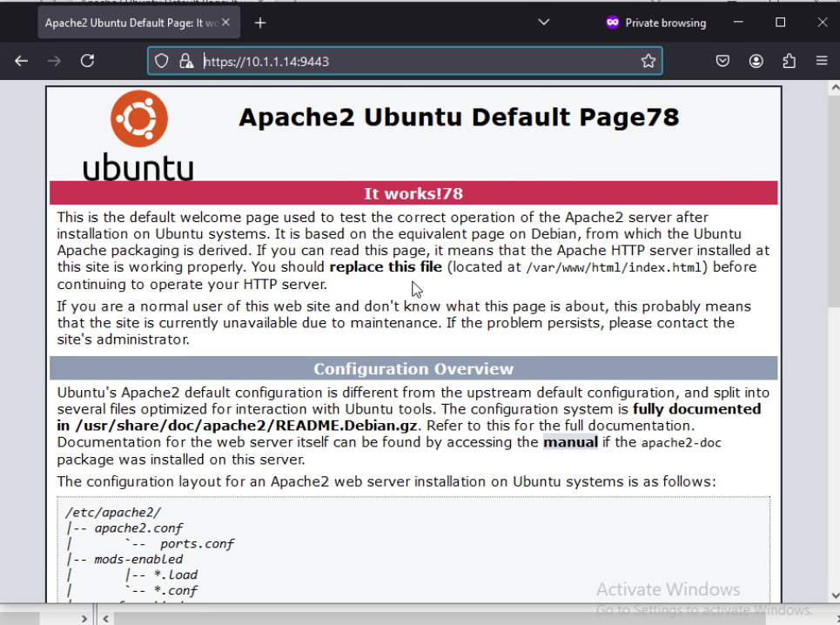
Task: Click the Private browsing indicator
Action: tap(655, 23)
